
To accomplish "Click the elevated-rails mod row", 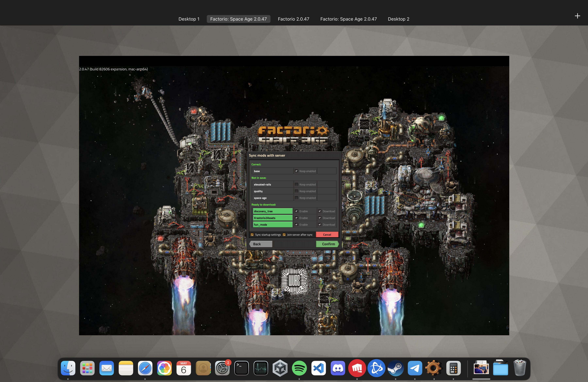I will point(294,184).
